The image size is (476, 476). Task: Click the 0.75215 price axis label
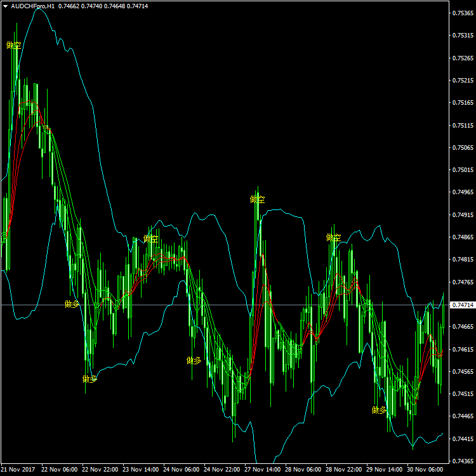click(x=463, y=81)
